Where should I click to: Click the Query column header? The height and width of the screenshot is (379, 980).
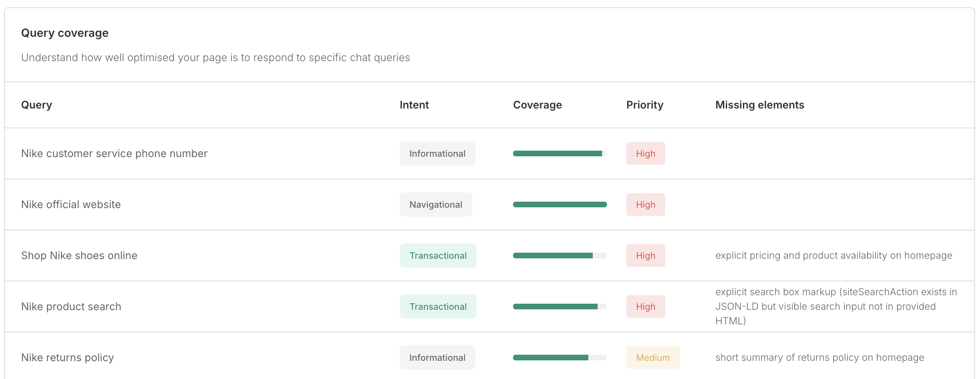tap(36, 105)
